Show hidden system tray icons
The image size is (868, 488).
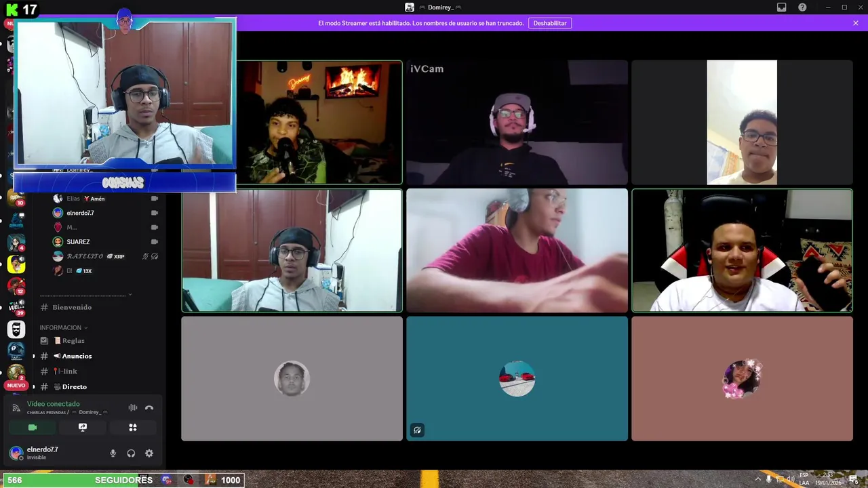(x=757, y=479)
